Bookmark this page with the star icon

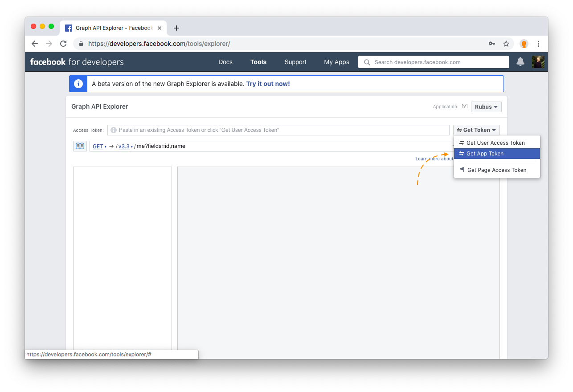click(506, 44)
